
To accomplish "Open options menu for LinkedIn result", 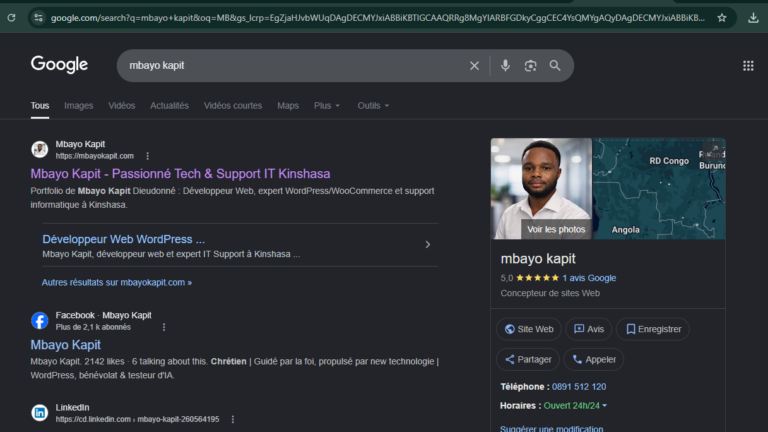I will point(233,419).
